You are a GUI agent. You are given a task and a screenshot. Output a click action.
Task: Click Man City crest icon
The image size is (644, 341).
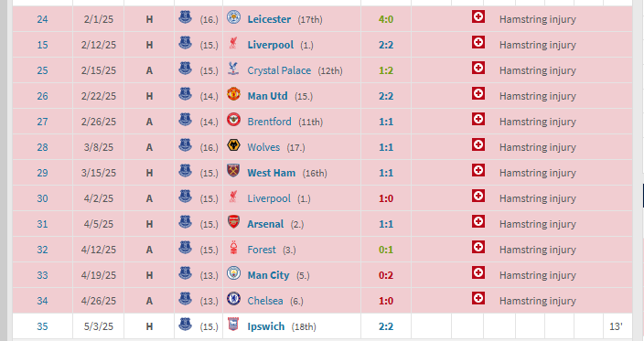tap(233, 273)
